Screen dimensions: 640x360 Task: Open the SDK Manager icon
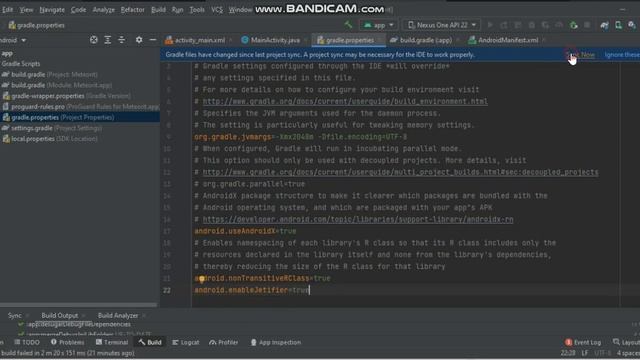(x=632, y=25)
